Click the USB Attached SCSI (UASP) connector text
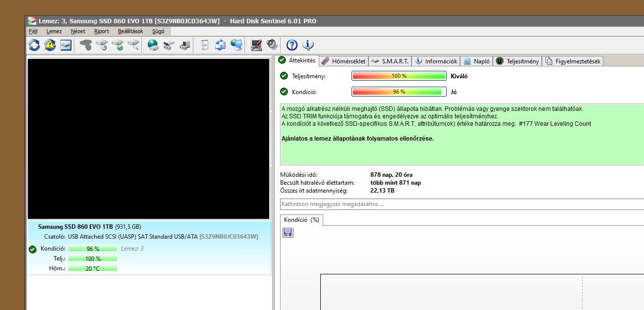 pyautogui.click(x=132, y=237)
